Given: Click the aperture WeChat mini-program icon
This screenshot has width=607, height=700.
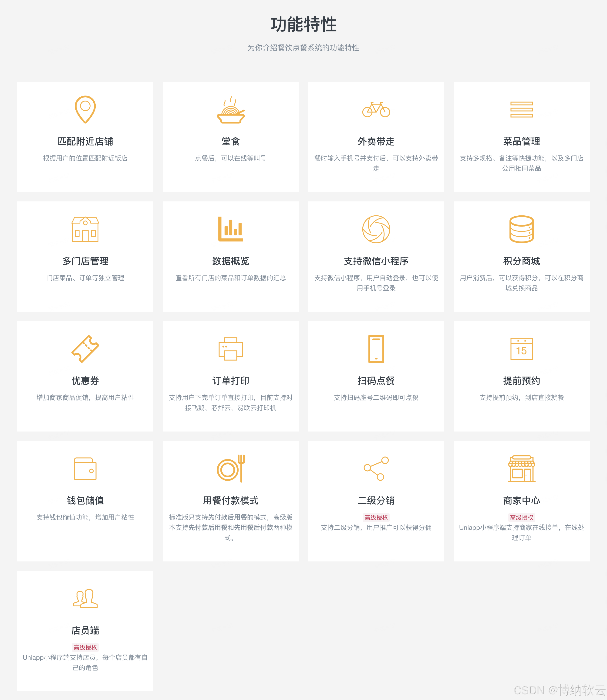Looking at the screenshot, I should (376, 229).
